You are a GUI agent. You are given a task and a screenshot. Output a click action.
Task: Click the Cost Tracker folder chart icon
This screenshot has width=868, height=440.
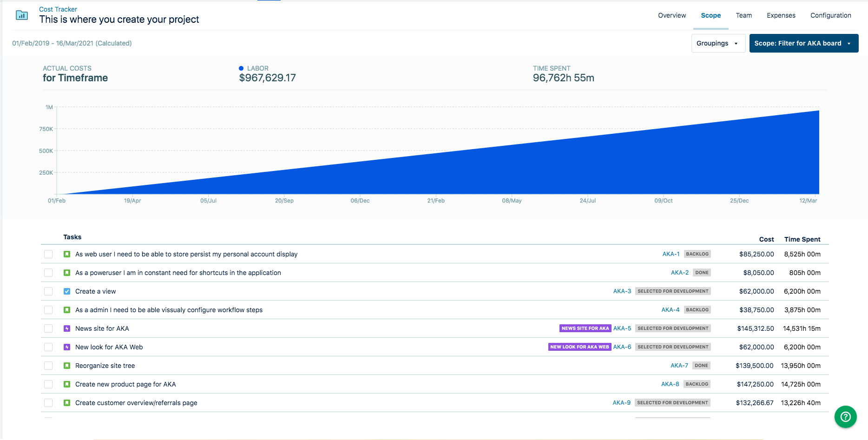(22, 15)
